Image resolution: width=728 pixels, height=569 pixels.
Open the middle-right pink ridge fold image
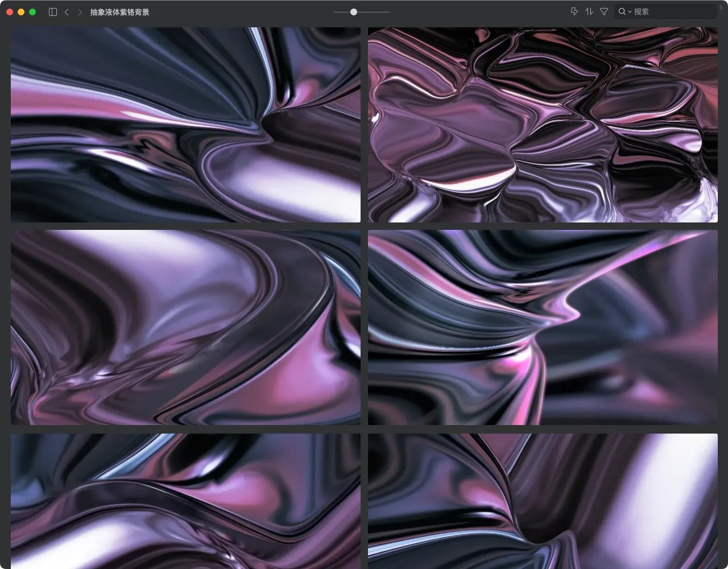tap(543, 327)
